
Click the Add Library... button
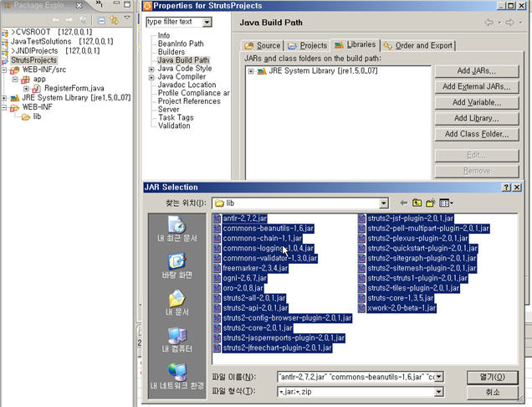coord(477,118)
